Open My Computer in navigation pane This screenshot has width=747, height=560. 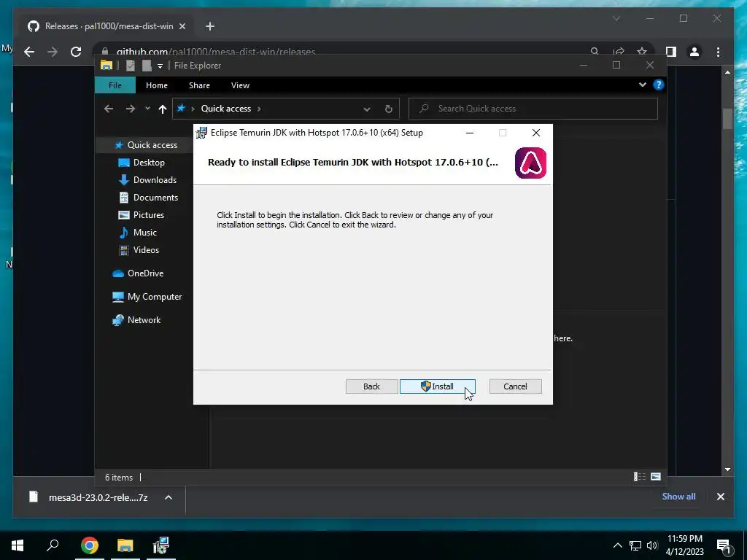[155, 297]
